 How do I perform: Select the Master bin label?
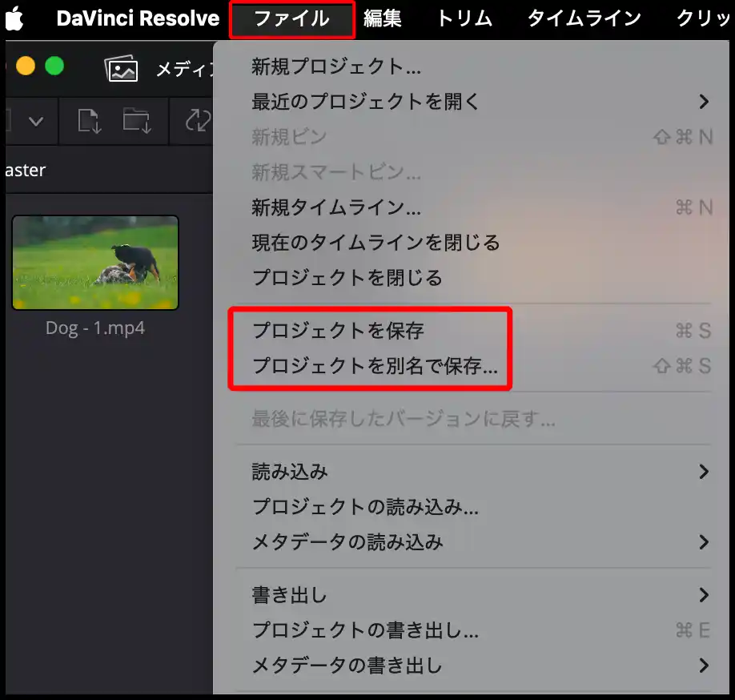point(26,170)
